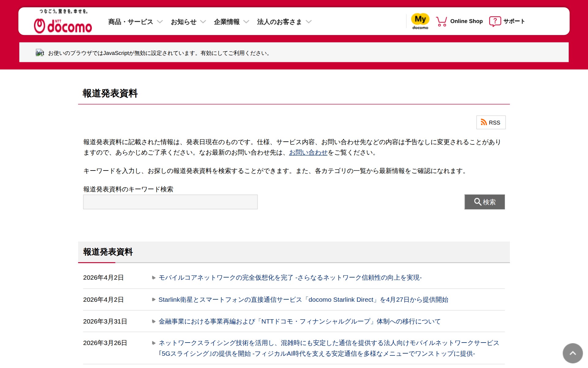Expand 企業情報 dropdown chevron

click(246, 22)
